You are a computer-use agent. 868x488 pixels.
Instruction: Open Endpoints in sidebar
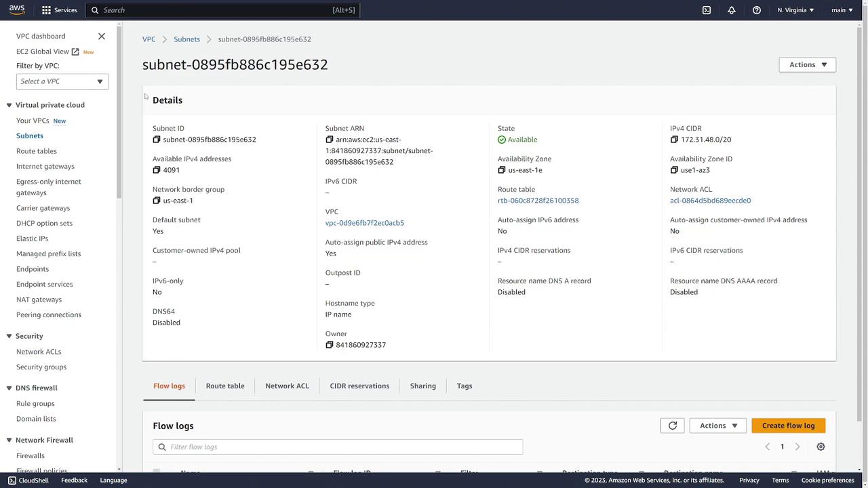coord(33,269)
